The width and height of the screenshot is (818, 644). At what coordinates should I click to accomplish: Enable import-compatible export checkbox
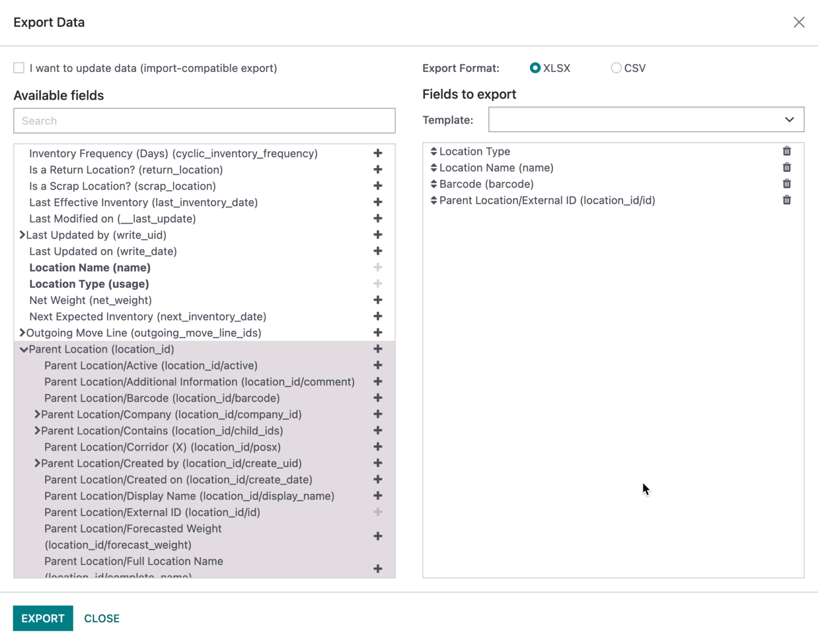pos(19,68)
